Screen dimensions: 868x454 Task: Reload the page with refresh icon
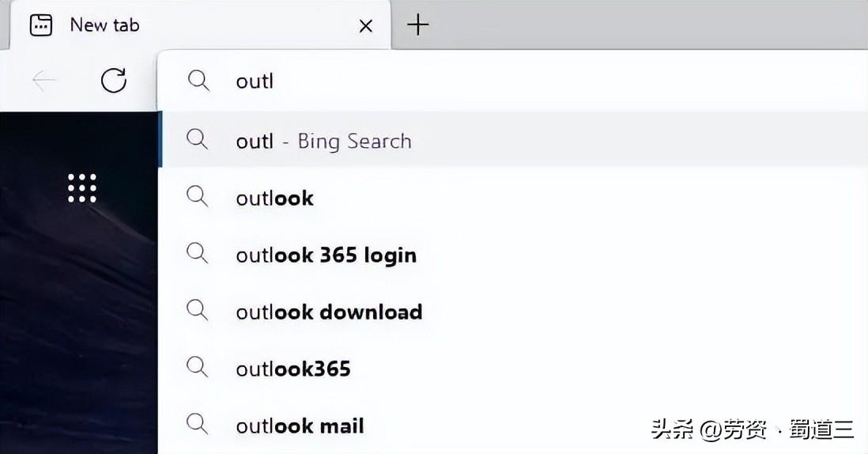pos(114,81)
